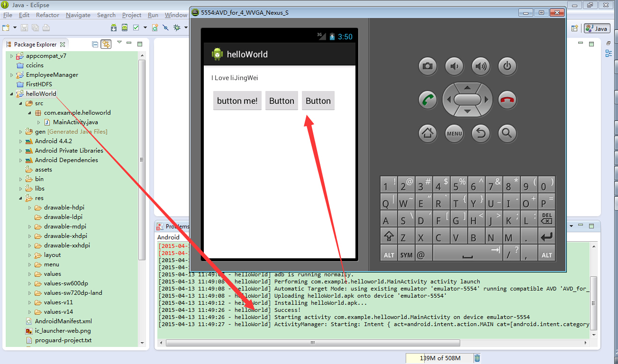618x364 pixels.
Task: Close the Package Explorer tab
Action: click(63, 44)
